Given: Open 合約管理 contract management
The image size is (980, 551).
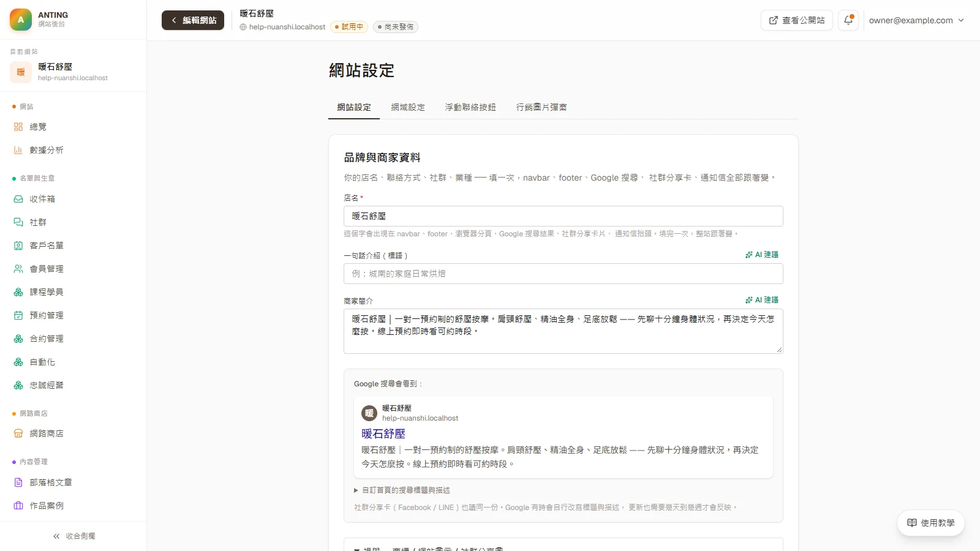Looking at the screenshot, I should coord(73,339).
